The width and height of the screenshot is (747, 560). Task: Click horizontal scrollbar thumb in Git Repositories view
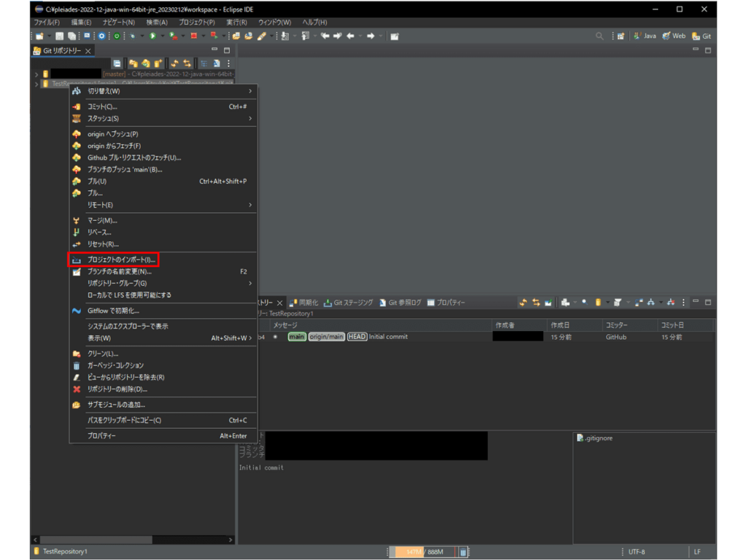(96, 540)
